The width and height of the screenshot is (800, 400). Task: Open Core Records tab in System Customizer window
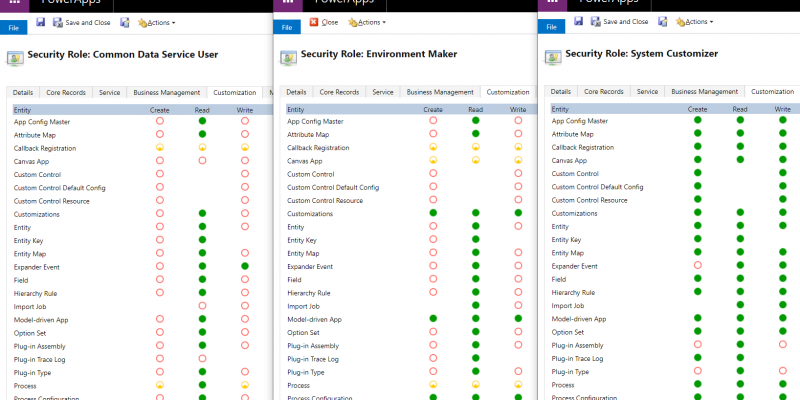pos(604,91)
